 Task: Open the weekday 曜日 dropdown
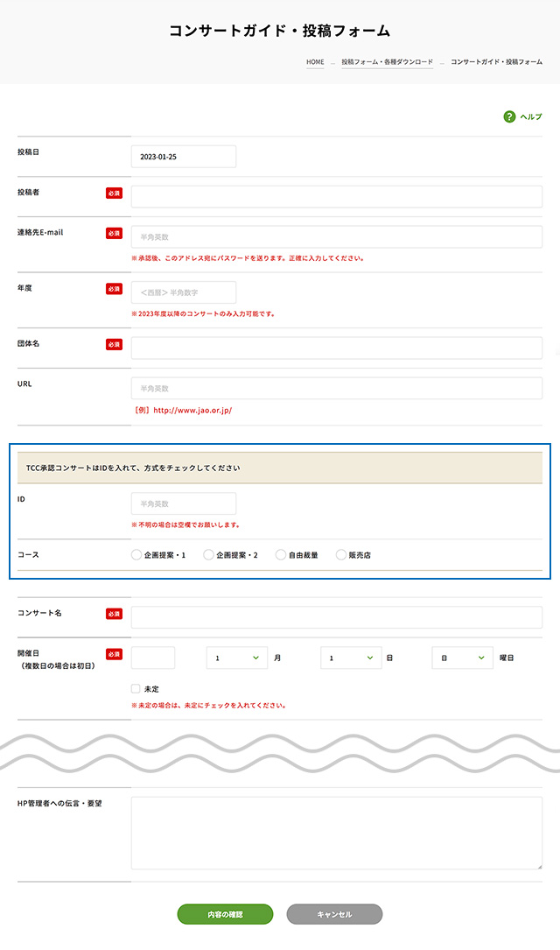coord(462,658)
